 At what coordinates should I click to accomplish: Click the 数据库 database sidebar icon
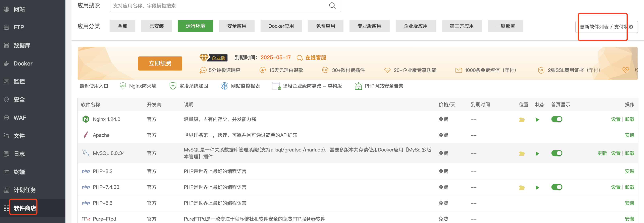(6, 45)
